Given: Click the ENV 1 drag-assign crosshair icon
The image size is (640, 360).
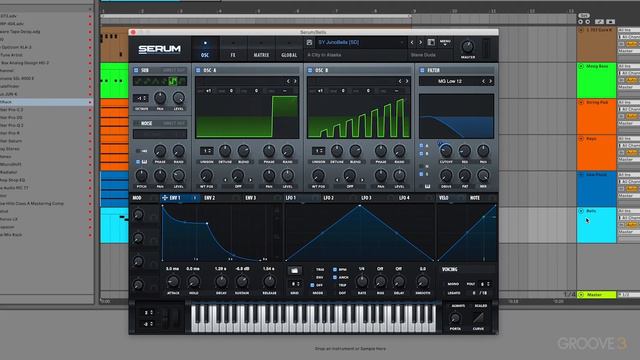Looking at the screenshot, I should click(164, 198).
